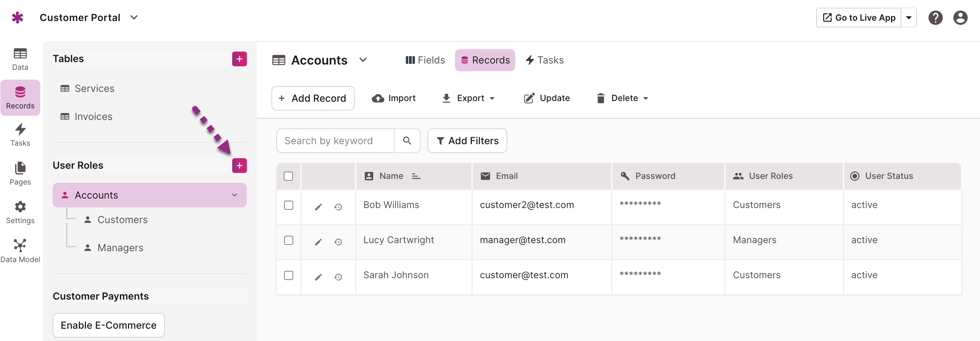Open the Data section in sidebar
This screenshot has width=980, height=341.
[x=20, y=59]
